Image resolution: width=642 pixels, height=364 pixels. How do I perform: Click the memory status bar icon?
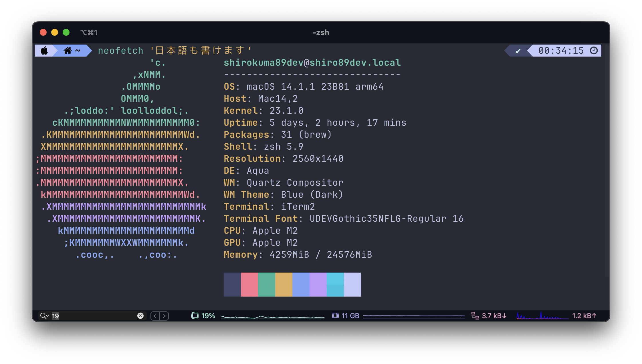335,316
